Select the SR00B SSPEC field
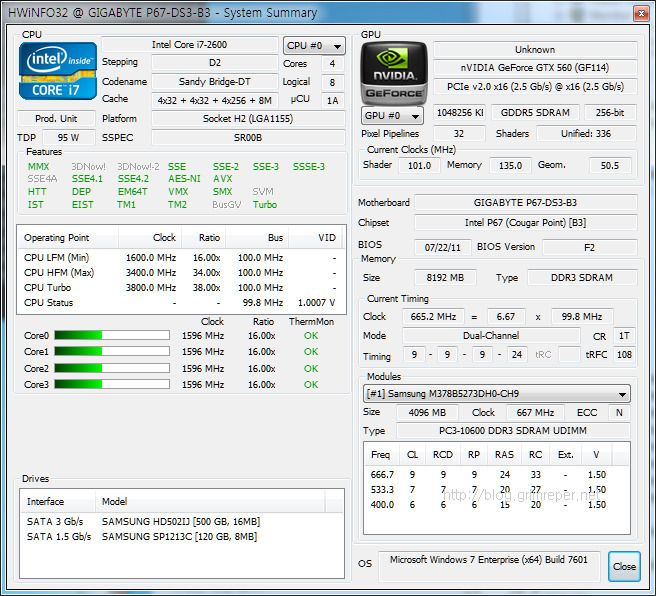Image resolution: width=656 pixels, height=596 pixels. (x=248, y=137)
